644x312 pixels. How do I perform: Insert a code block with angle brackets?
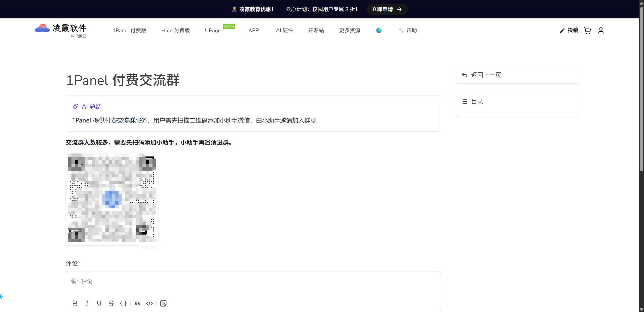(149, 303)
